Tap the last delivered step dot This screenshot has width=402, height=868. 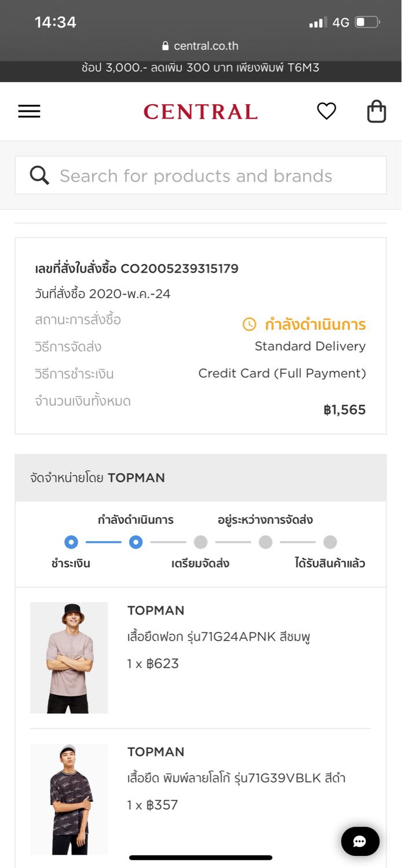330,542
